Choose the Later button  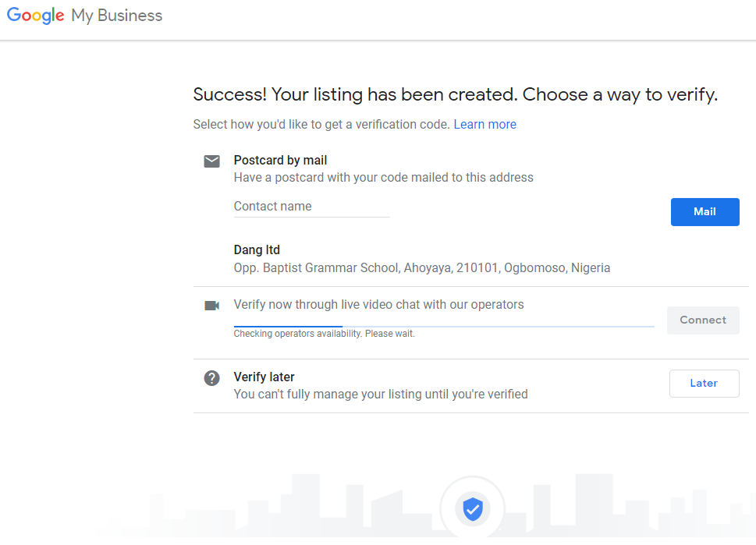point(704,384)
